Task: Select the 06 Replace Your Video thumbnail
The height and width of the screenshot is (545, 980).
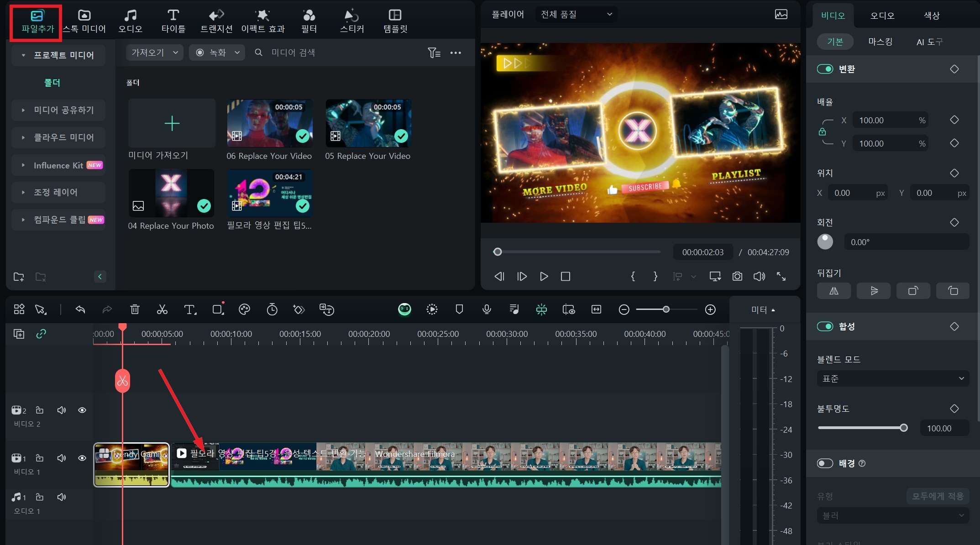Action: [270, 123]
